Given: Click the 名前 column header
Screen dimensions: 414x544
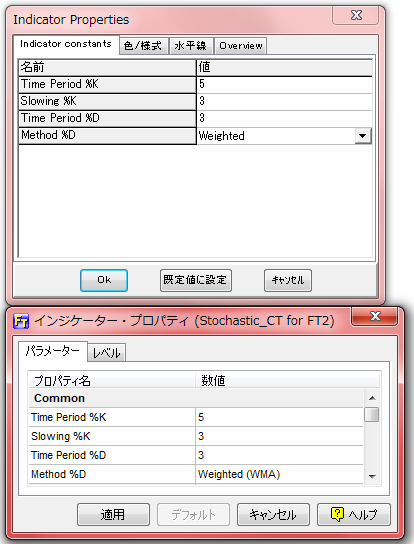Looking at the screenshot, I should tap(107, 67).
